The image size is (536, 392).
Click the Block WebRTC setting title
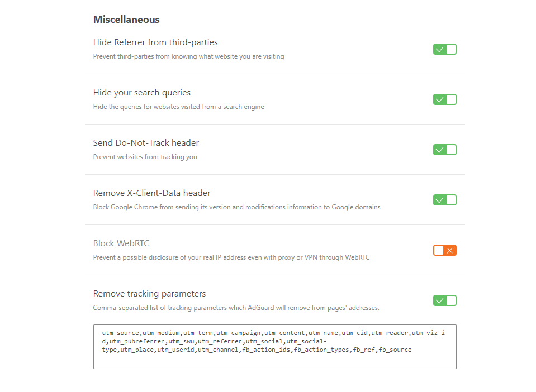(121, 243)
